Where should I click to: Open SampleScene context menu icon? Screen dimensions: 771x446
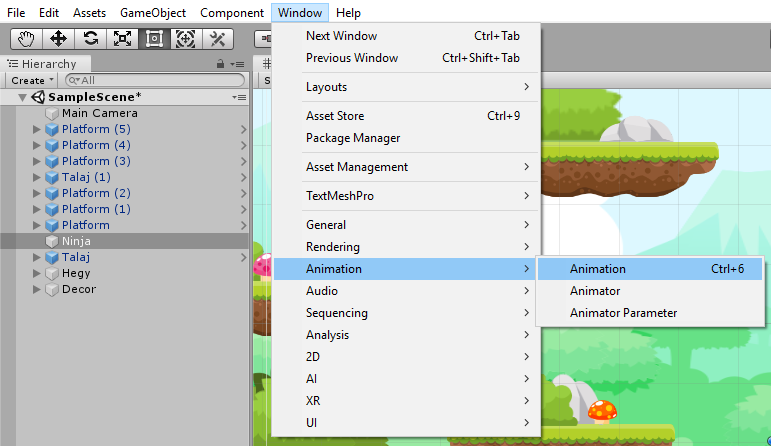239,97
